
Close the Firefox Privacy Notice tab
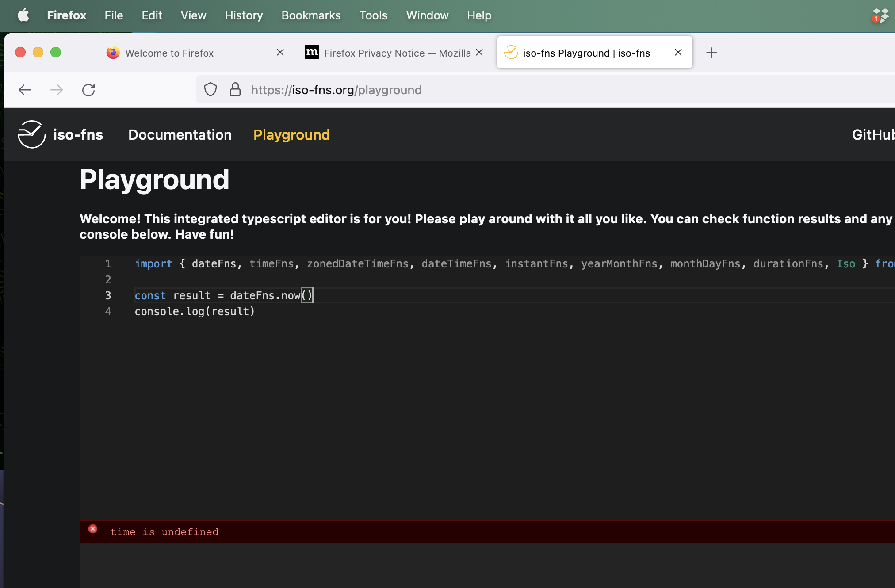click(480, 52)
